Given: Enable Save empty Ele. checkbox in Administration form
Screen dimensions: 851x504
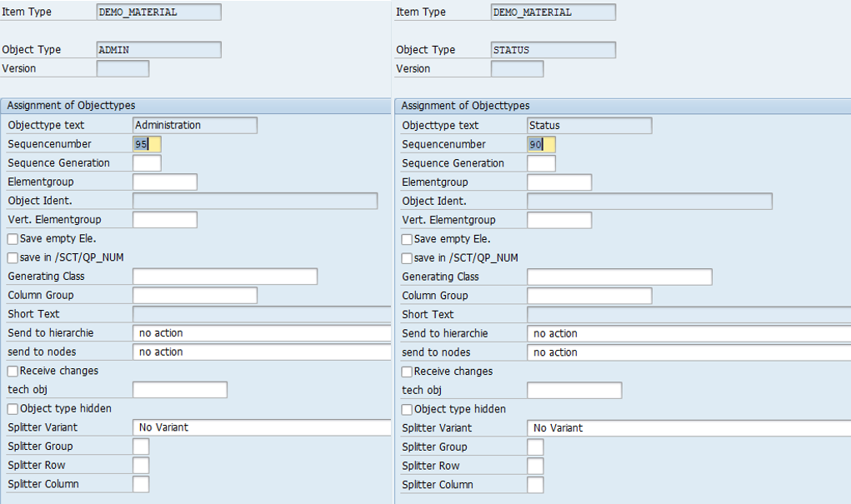Looking at the screenshot, I should tap(13, 239).
